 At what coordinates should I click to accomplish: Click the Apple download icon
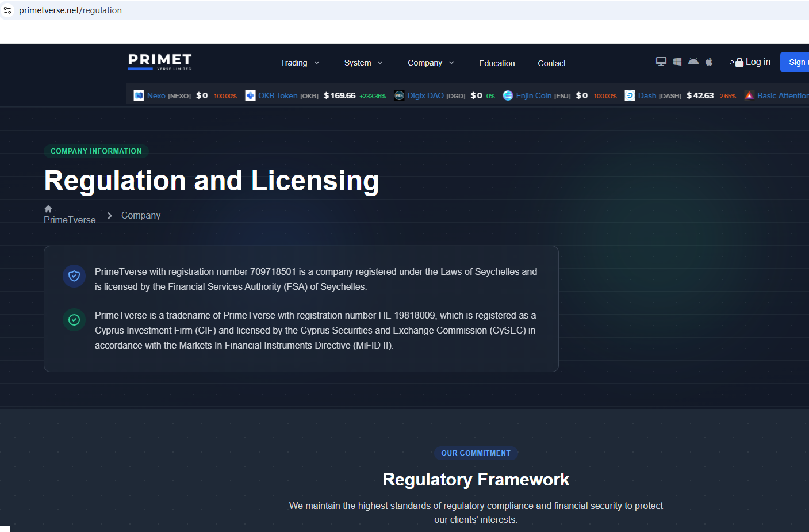click(709, 62)
